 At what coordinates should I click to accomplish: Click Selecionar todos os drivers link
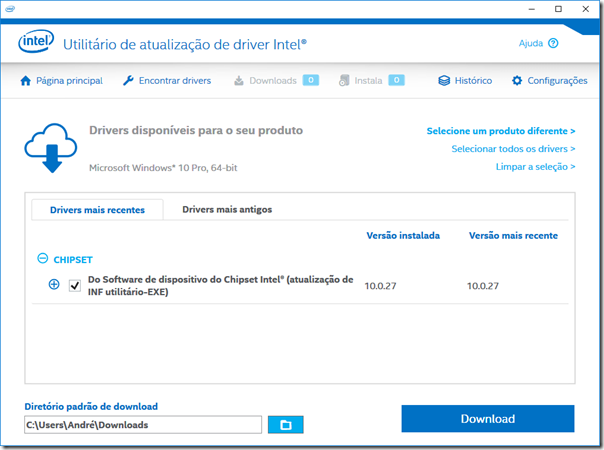tap(513, 149)
